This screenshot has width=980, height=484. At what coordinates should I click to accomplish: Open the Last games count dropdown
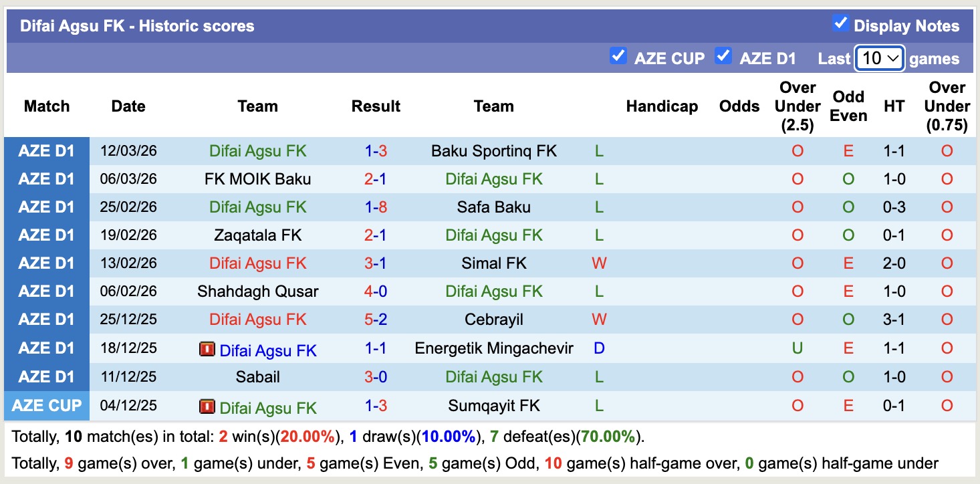[880, 59]
